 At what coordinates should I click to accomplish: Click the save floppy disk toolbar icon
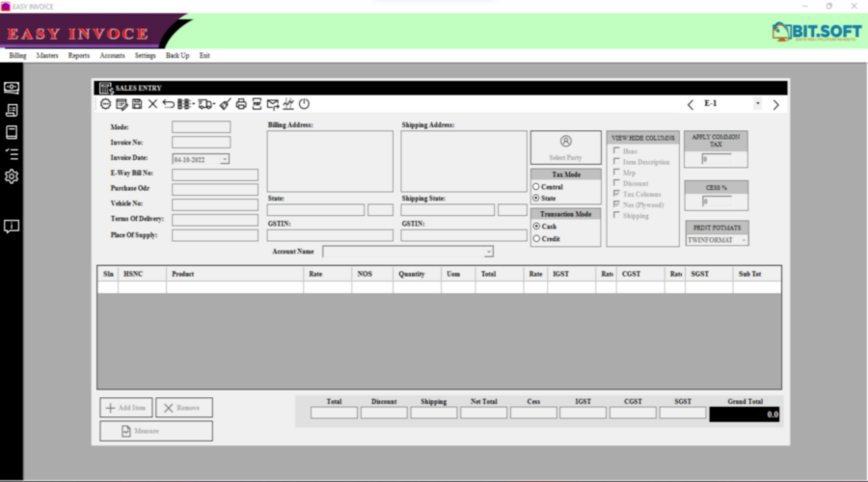coord(137,104)
